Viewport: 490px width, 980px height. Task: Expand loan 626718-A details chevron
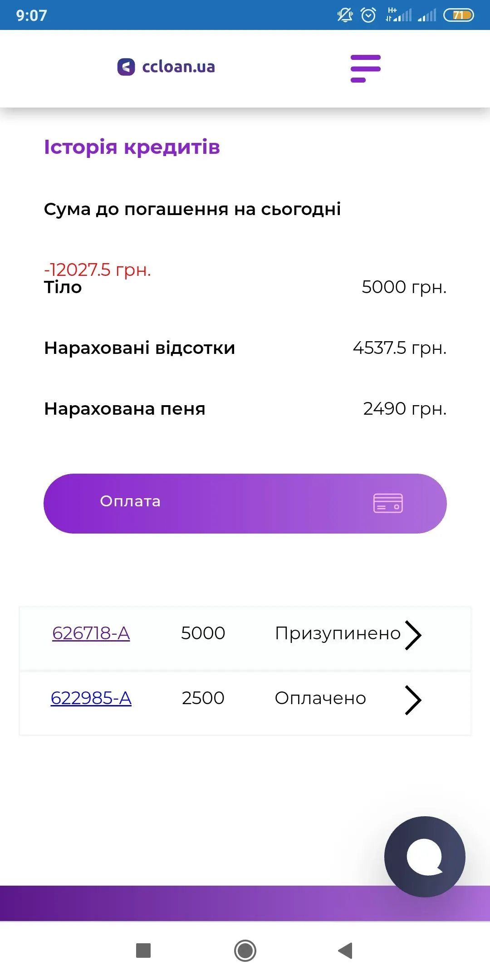tap(413, 635)
